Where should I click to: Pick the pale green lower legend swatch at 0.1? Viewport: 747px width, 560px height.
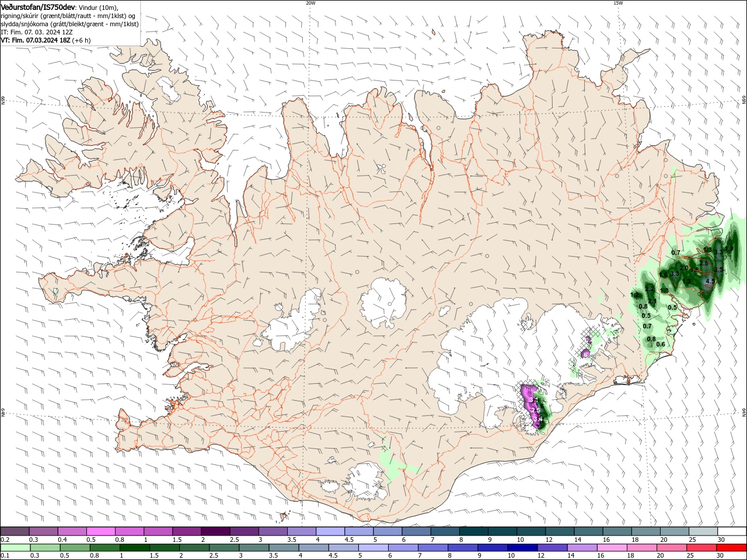(16, 548)
